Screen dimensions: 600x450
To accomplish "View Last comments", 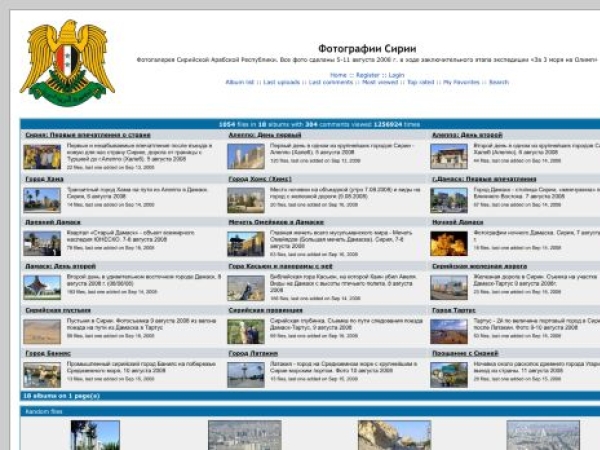I will [x=330, y=82].
